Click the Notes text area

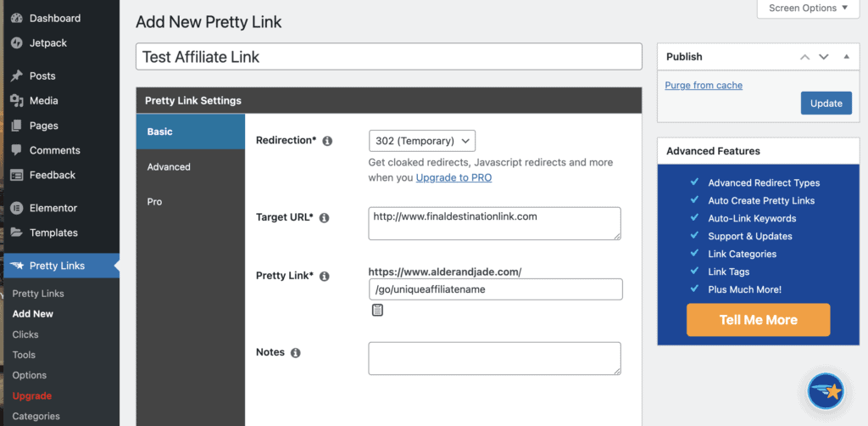point(494,358)
